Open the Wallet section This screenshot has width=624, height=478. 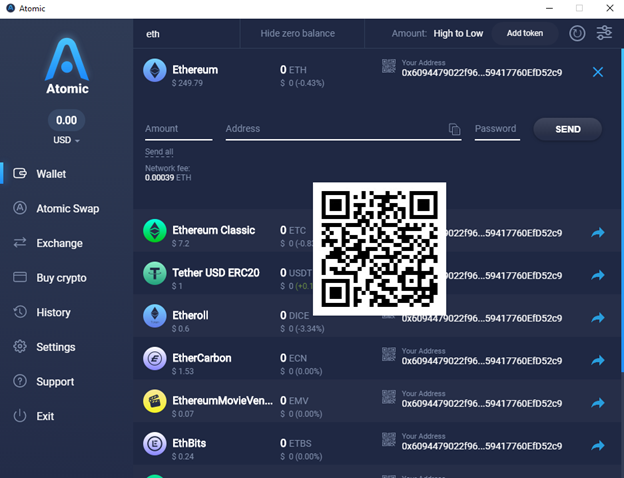pyautogui.click(x=51, y=174)
